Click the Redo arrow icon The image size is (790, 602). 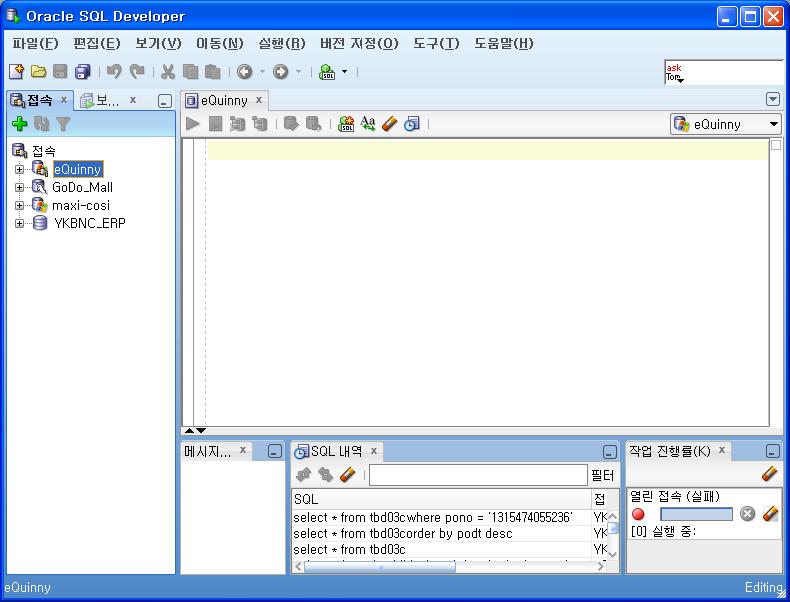(137, 72)
